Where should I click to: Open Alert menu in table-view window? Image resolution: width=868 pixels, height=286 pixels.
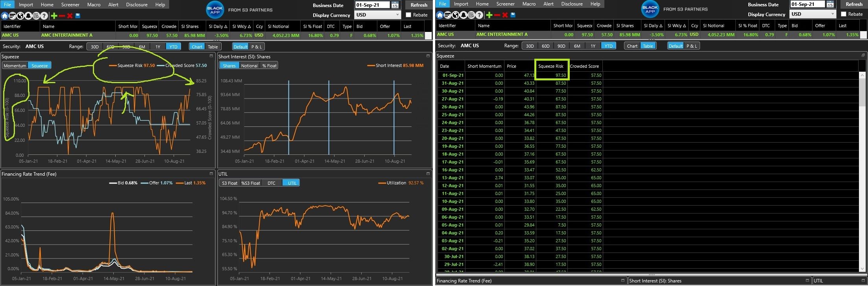tap(549, 4)
